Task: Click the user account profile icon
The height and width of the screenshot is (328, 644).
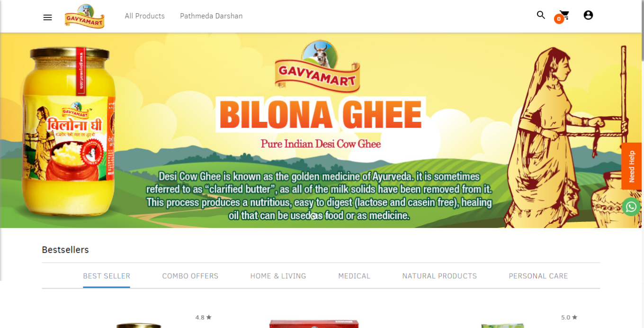Action: pyautogui.click(x=588, y=15)
